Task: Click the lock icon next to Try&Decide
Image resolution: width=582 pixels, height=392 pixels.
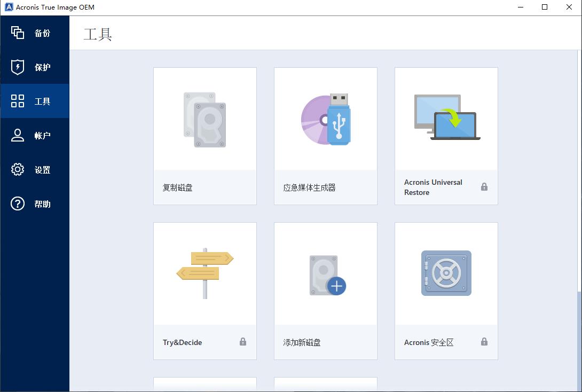Action: click(x=243, y=342)
